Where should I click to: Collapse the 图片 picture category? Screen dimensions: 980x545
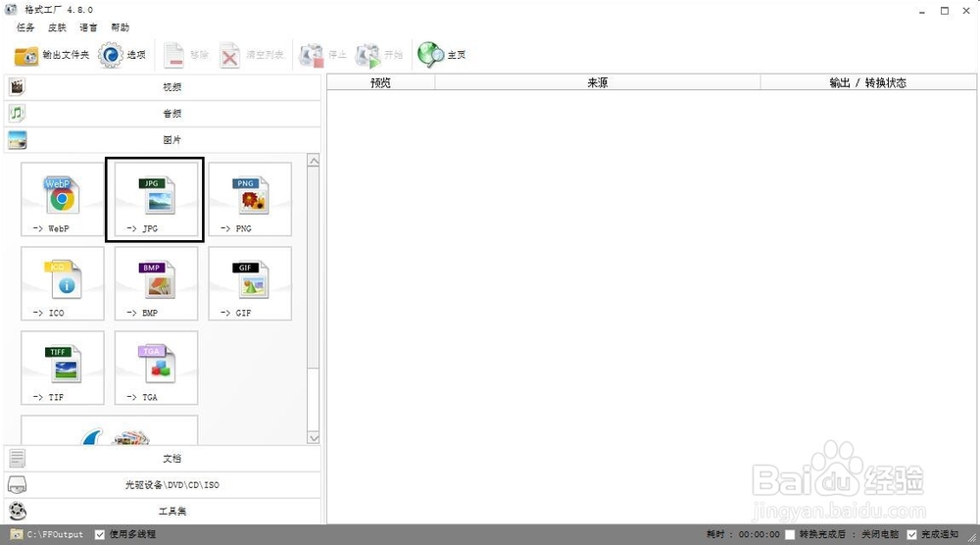[163, 140]
